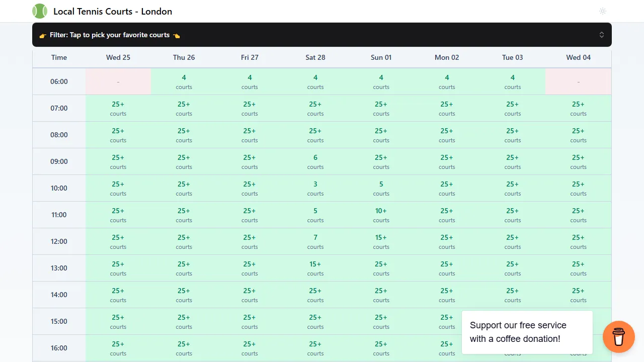
Task: Select the Sat 28 13:00 slot showing 15+ courts
Action: pyautogui.click(x=315, y=267)
